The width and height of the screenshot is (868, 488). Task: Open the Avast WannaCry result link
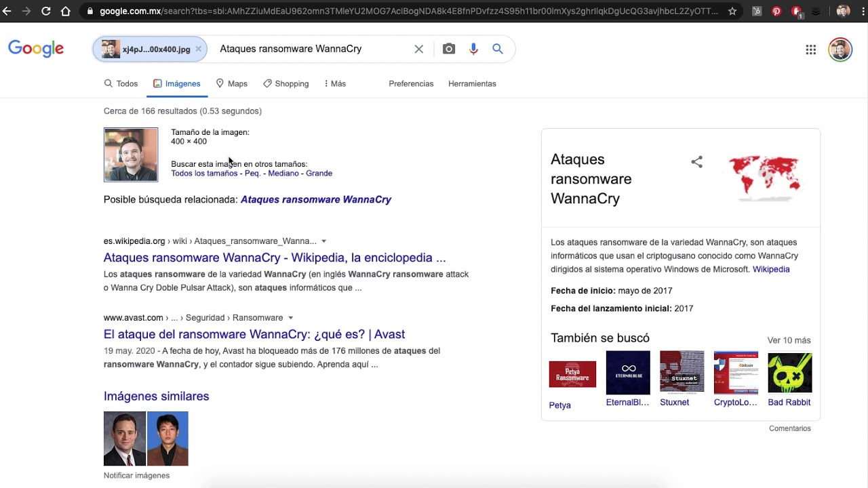click(254, 334)
